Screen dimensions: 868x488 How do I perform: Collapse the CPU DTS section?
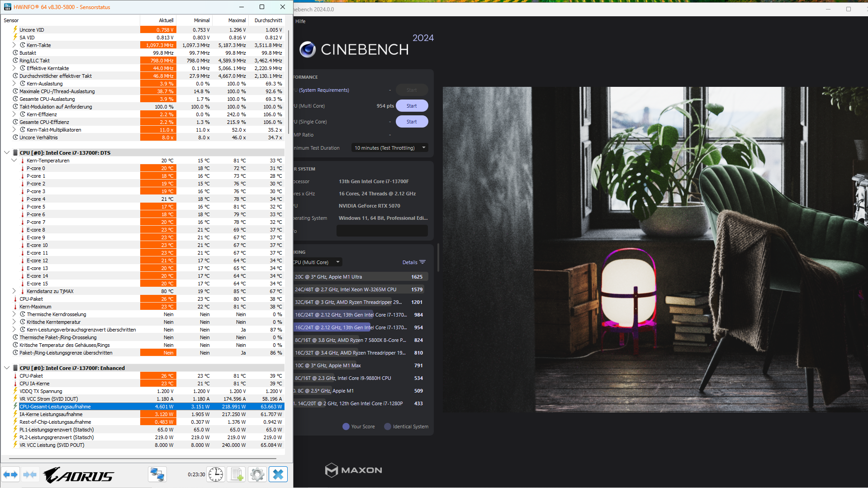click(7, 153)
